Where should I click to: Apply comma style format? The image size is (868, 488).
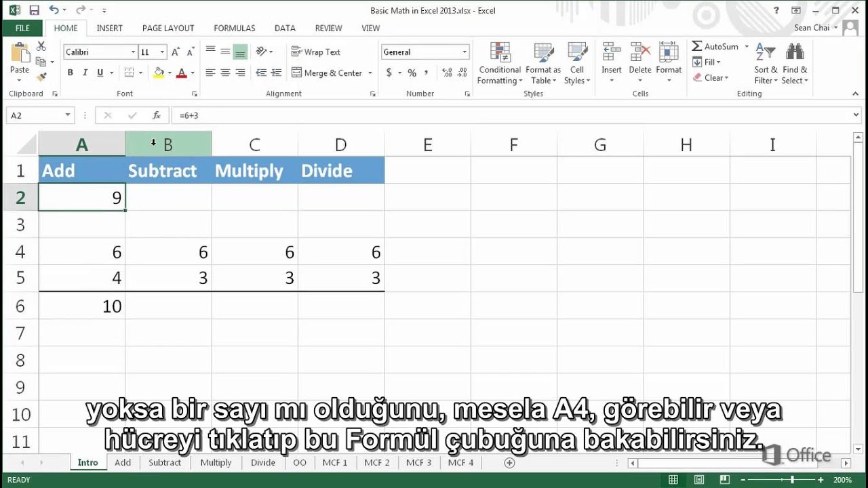pyautogui.click(x=426, y=73)
